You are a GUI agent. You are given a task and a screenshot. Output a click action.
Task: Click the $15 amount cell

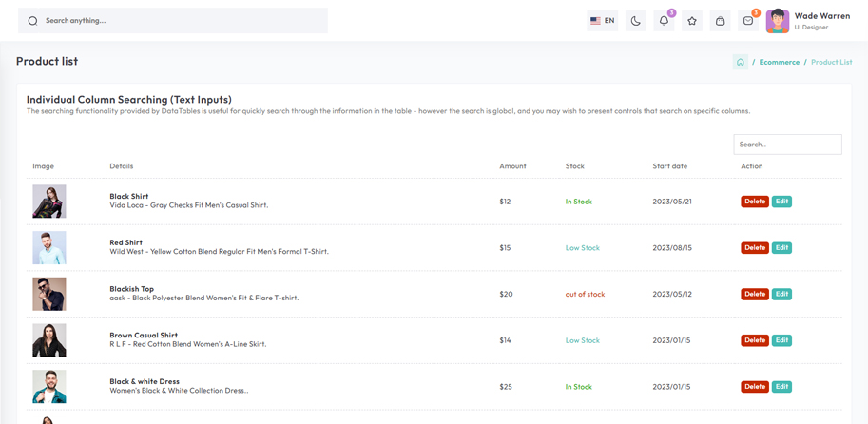(x=505, y=248)
